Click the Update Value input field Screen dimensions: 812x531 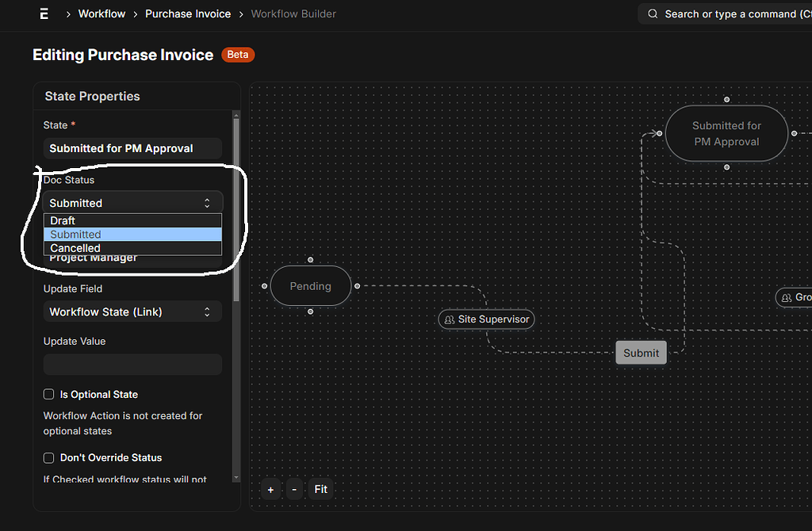(132, 365)
